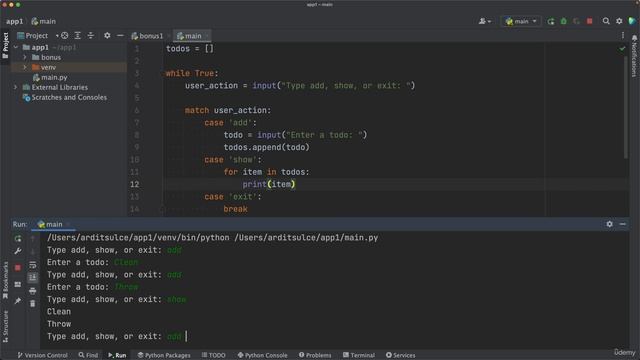Click the todos.append(todo) code line
The image size is (640, 360).
tap(267, 147)
